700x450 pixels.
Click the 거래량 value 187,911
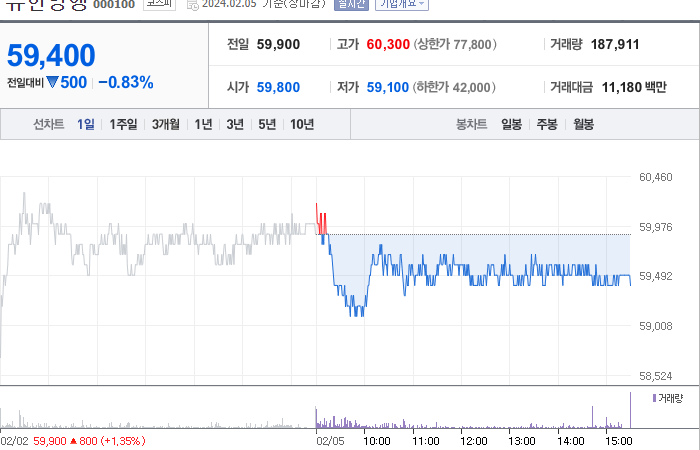615,44
